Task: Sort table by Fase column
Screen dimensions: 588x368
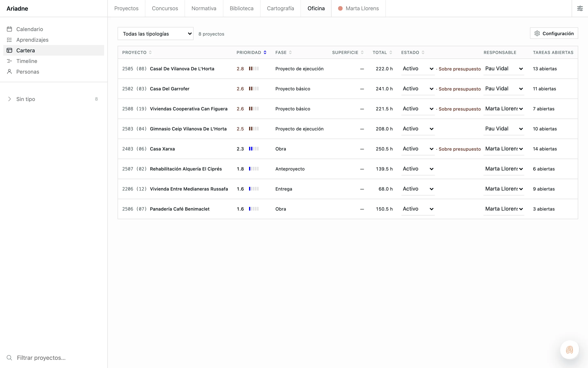Action: click(283, 52)
